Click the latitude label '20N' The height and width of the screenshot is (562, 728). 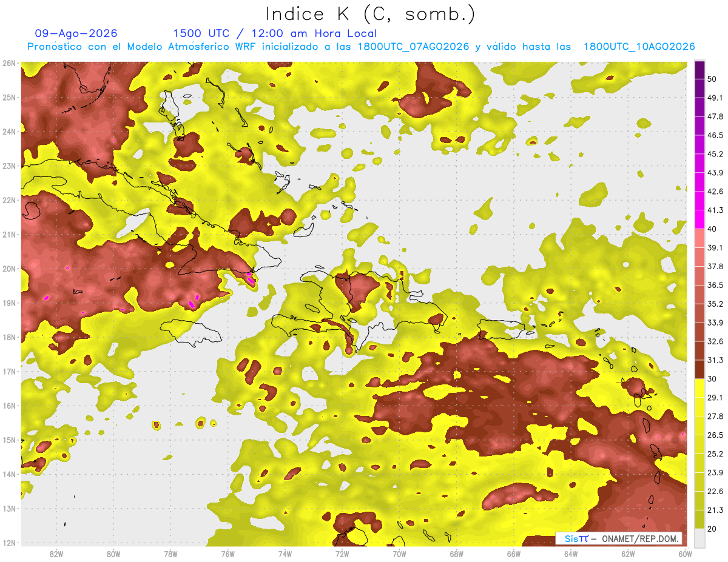tap(9, 269)
